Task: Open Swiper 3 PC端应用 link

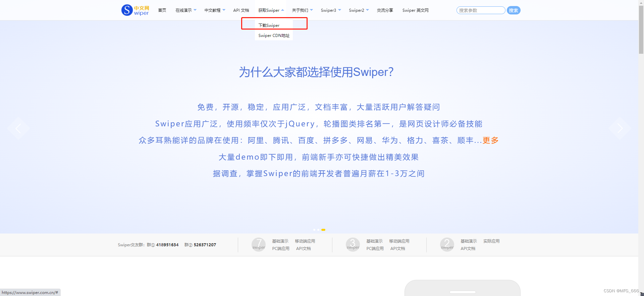Action: (x=375, y=249)
